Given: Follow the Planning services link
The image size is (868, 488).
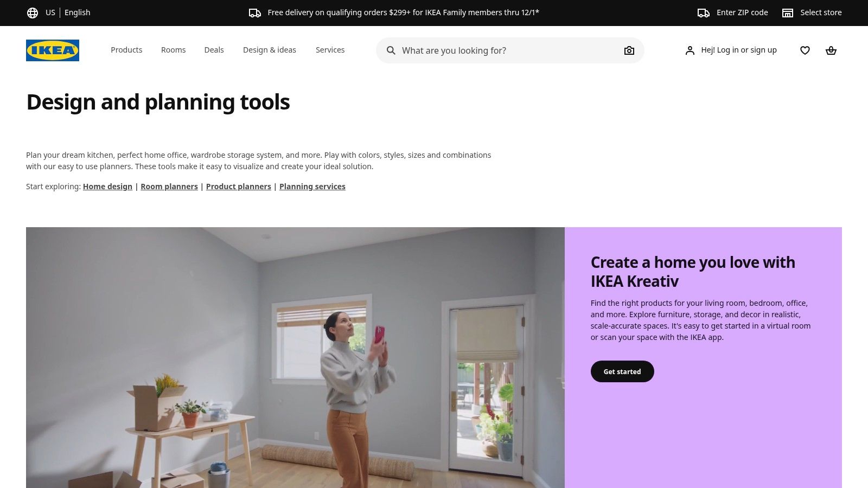Looking at the screenshot, I should [x=312, y=187].
